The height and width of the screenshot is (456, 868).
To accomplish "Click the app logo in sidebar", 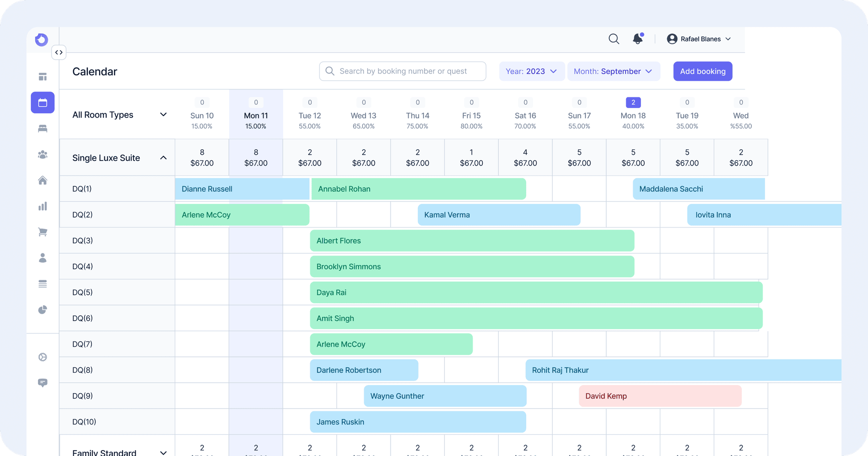I will point(42,40).
